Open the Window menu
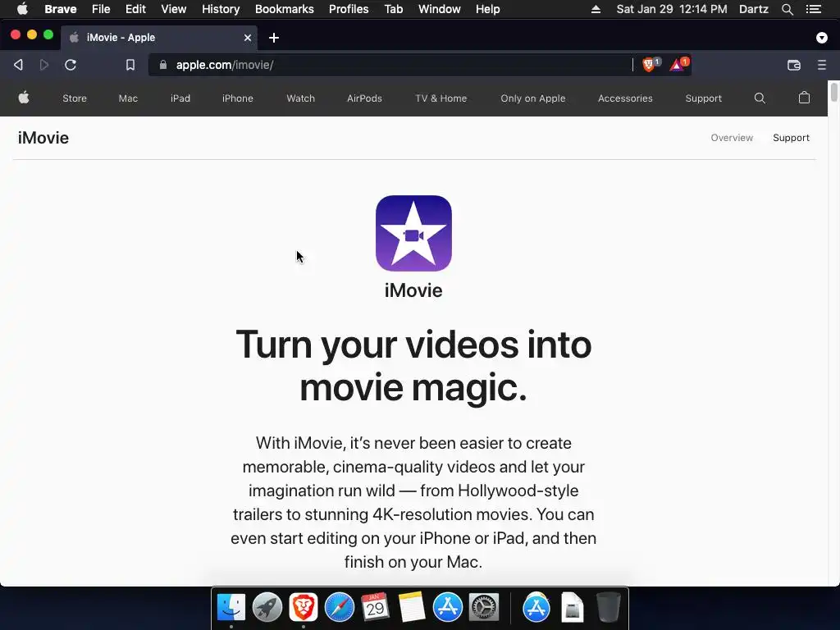Image resolution: width=840 pixels, height=630 pixels. [x=440, y=9]
